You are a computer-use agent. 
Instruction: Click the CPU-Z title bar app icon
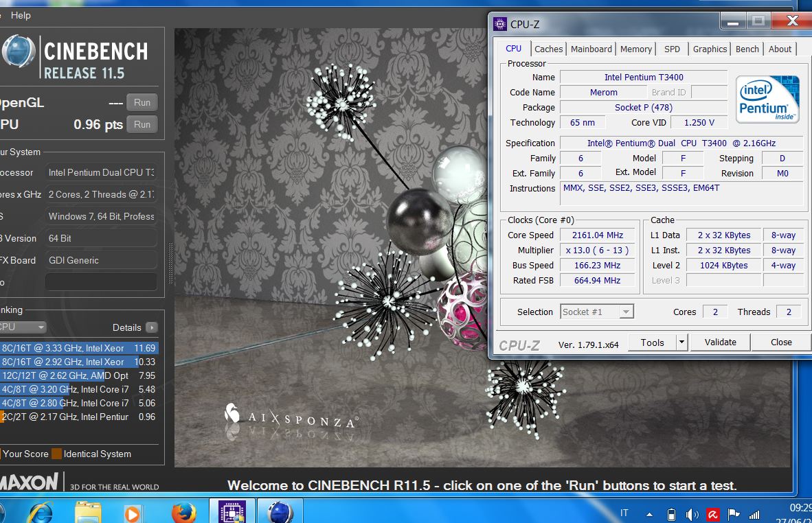[x=499, y=24]
